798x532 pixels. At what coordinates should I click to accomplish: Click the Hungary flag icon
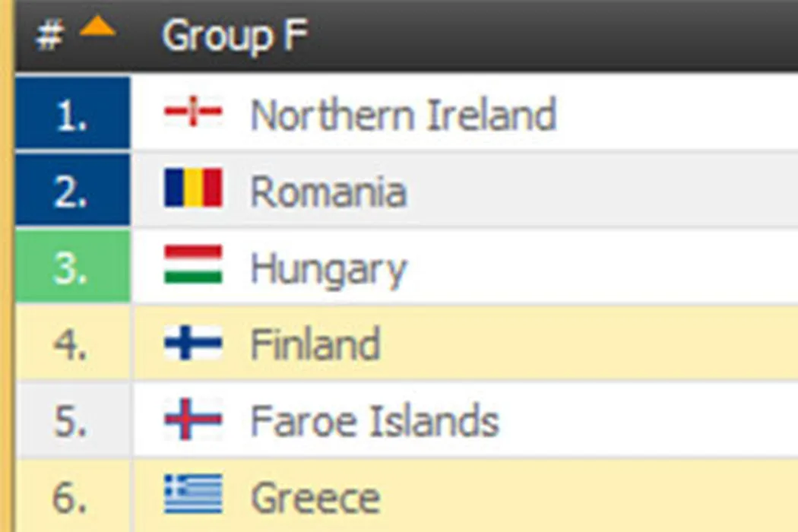pos(193,265)
